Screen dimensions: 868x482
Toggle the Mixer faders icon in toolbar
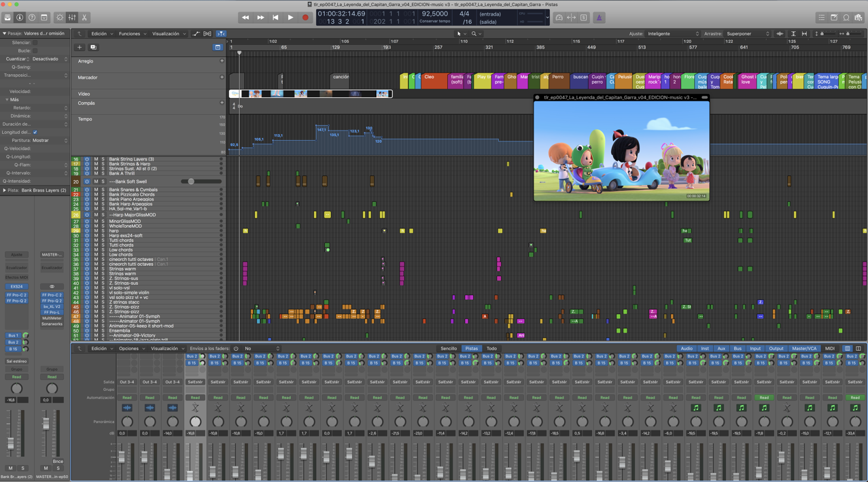[72, 18]
